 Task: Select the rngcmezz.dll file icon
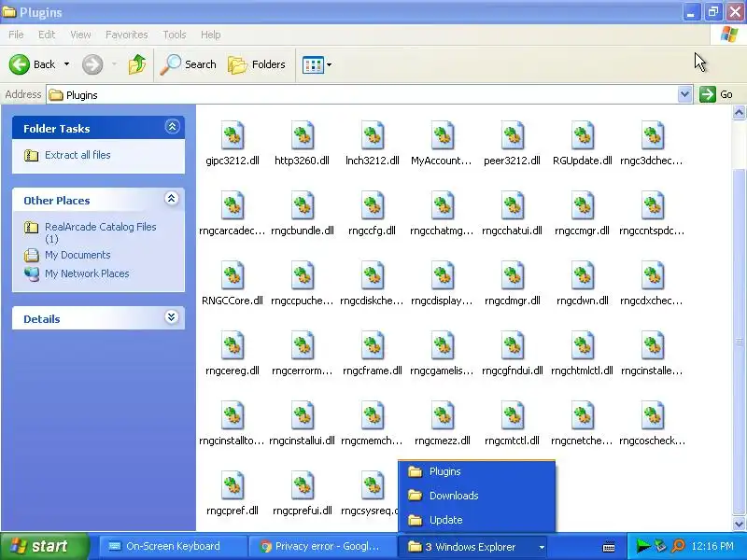pos(443,415)
